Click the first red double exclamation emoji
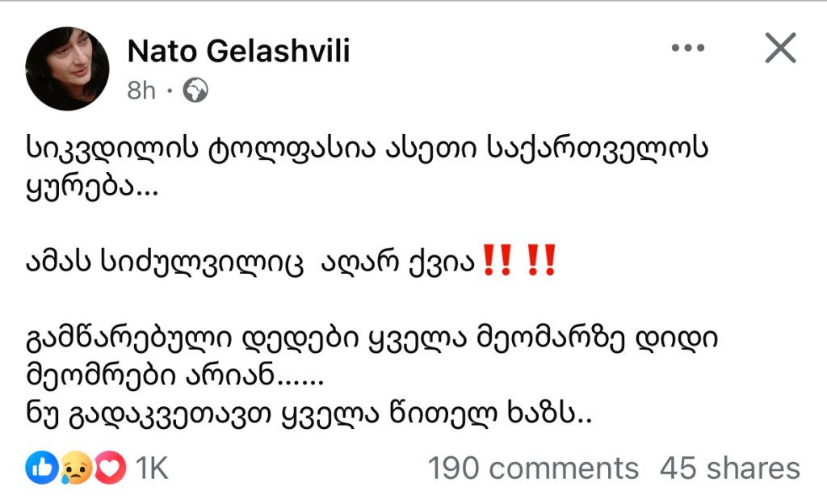827x504 pixels. coord(495,262)
